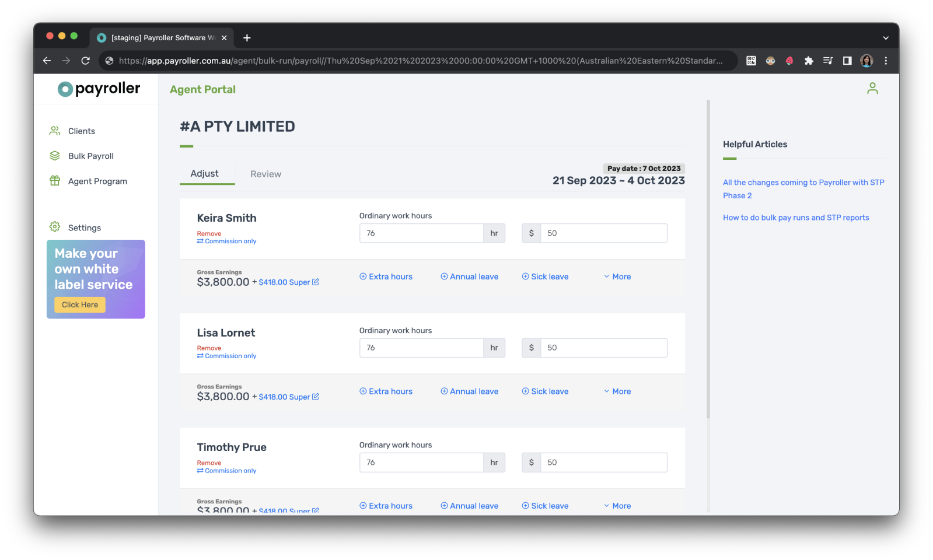Open Bulk Payroll in the sidebar

(x=90, y=156)
